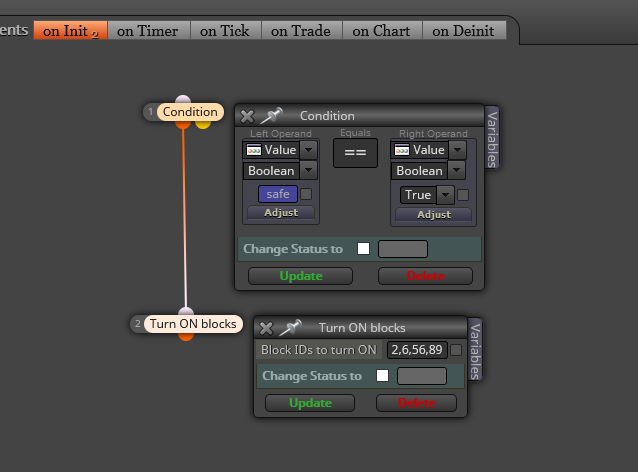Select the Condition block node

pyautogui.click(x=190, y=112)
